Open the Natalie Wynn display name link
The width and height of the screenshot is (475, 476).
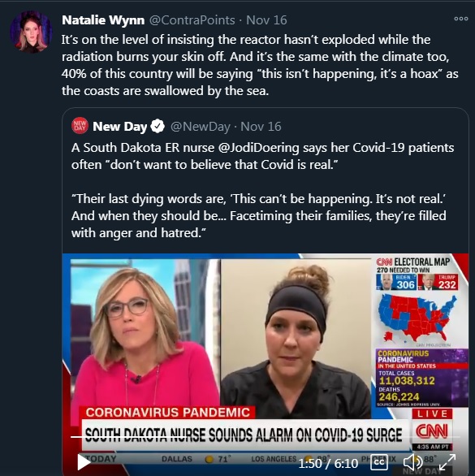click(x=103, y=20)
